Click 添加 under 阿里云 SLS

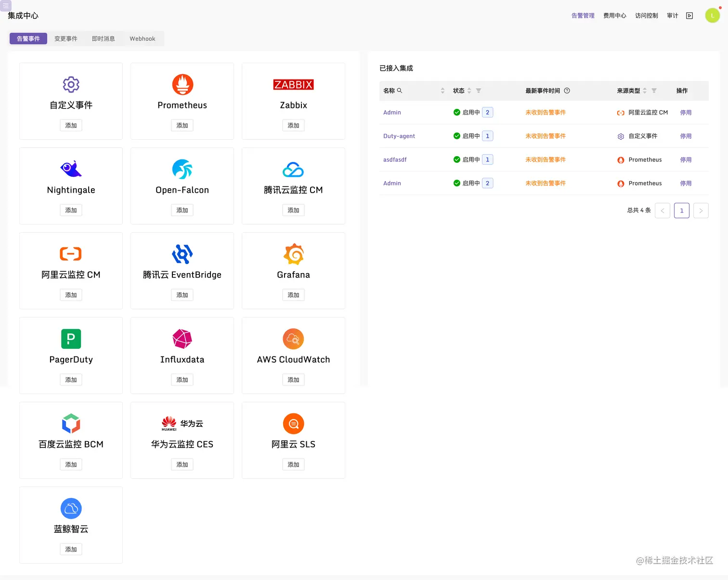(293, 464)
